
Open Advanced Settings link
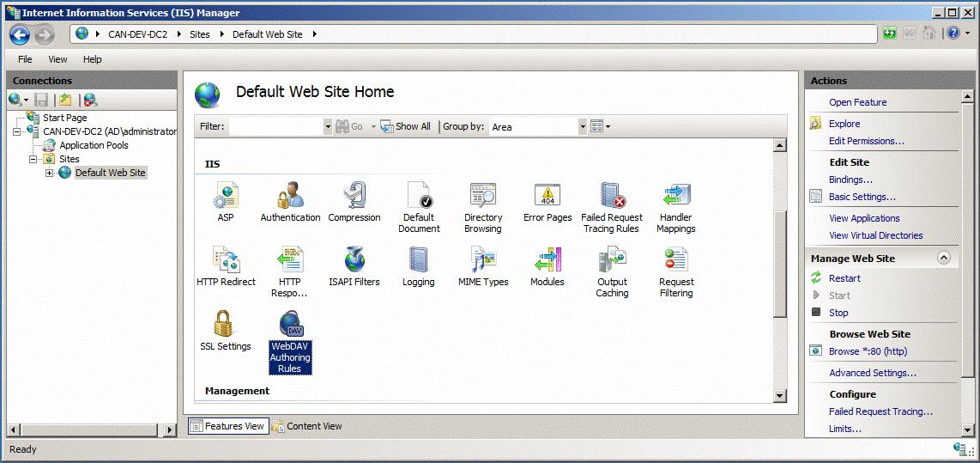pos(873,373)
